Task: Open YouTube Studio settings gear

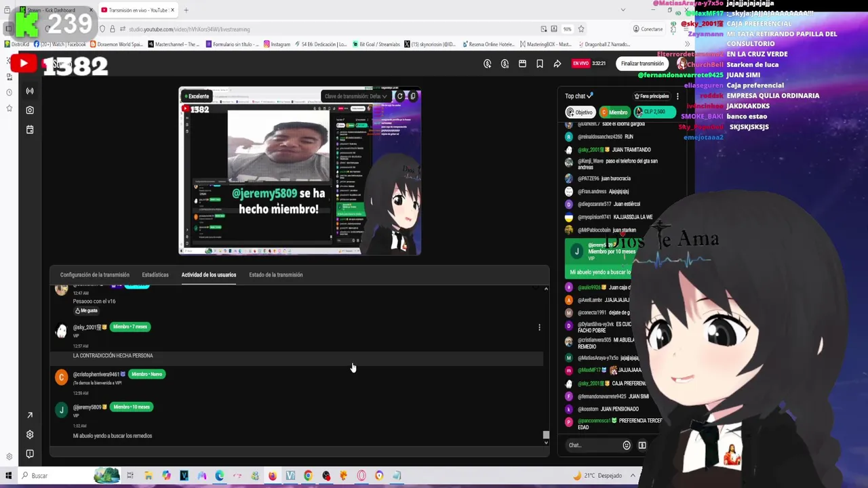Action: [30, 434]
